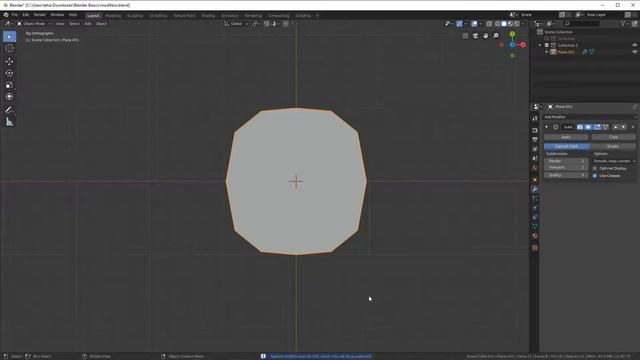
Task: Hide Collection 2 with eye icon
Action: pyautogui.click(x=635, y=45)
